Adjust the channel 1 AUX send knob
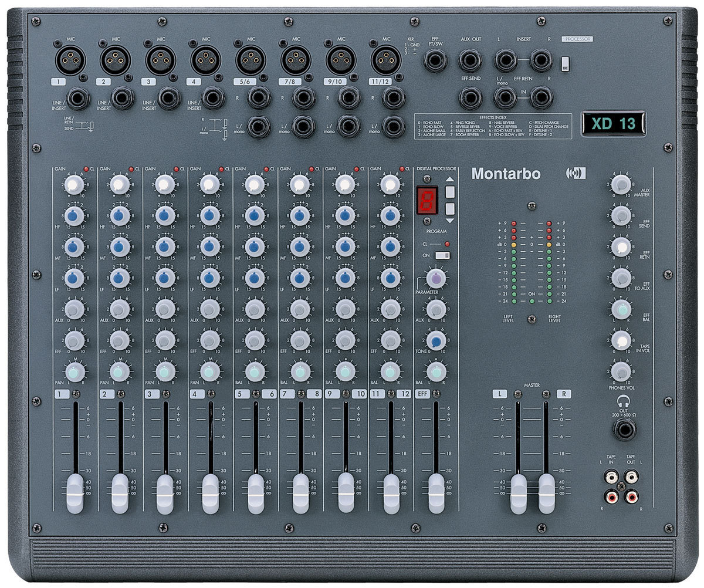704x588 pixels. (74, 309)
